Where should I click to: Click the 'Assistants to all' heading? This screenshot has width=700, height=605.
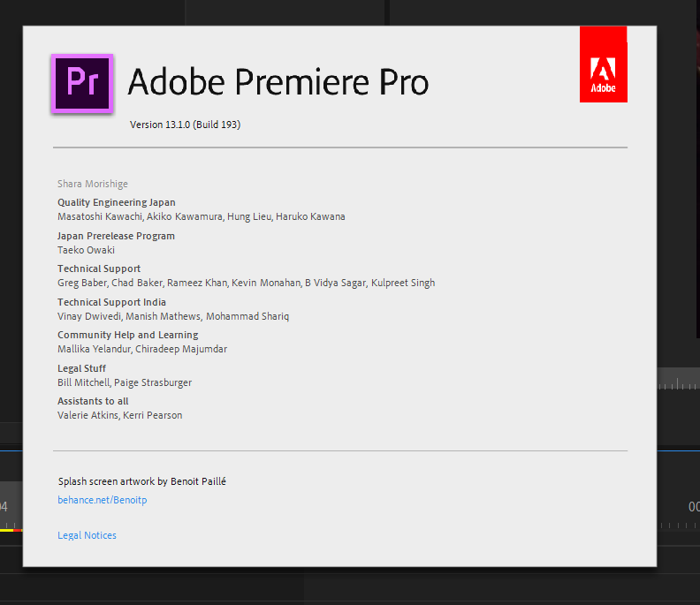93,401
